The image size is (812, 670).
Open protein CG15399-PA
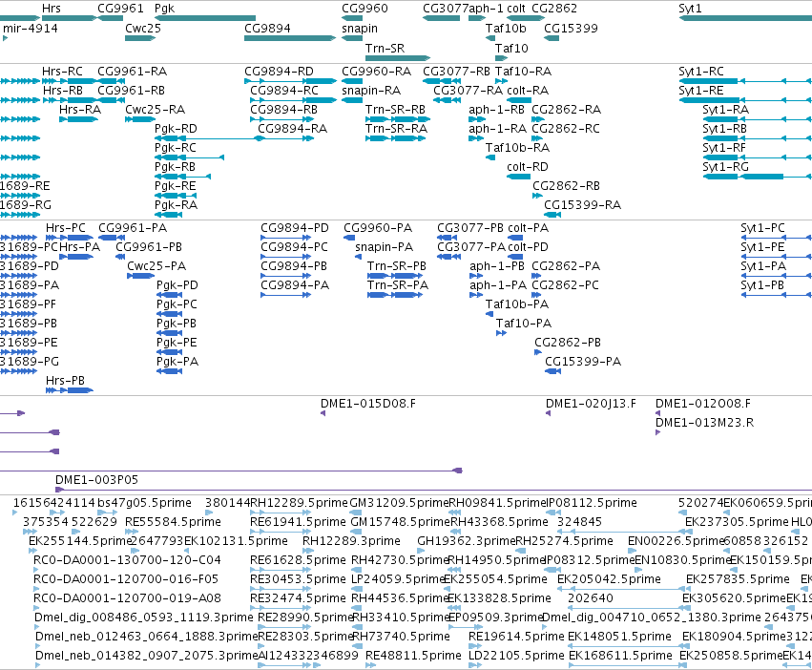point(553,371)
